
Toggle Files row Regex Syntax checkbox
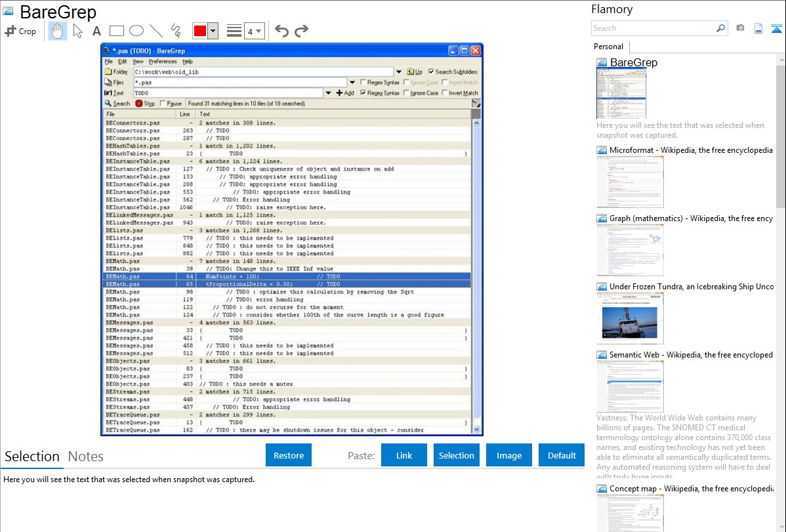click(x=363, y=82)
